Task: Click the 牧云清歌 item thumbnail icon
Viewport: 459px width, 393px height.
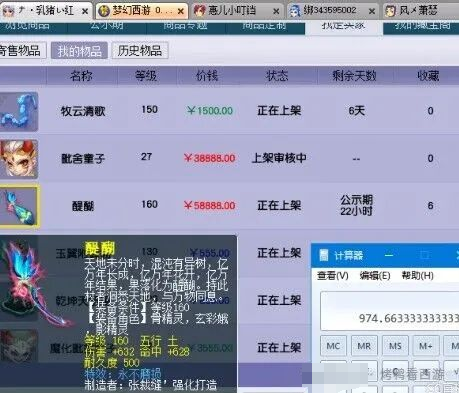Action: (x=18, y=111)
